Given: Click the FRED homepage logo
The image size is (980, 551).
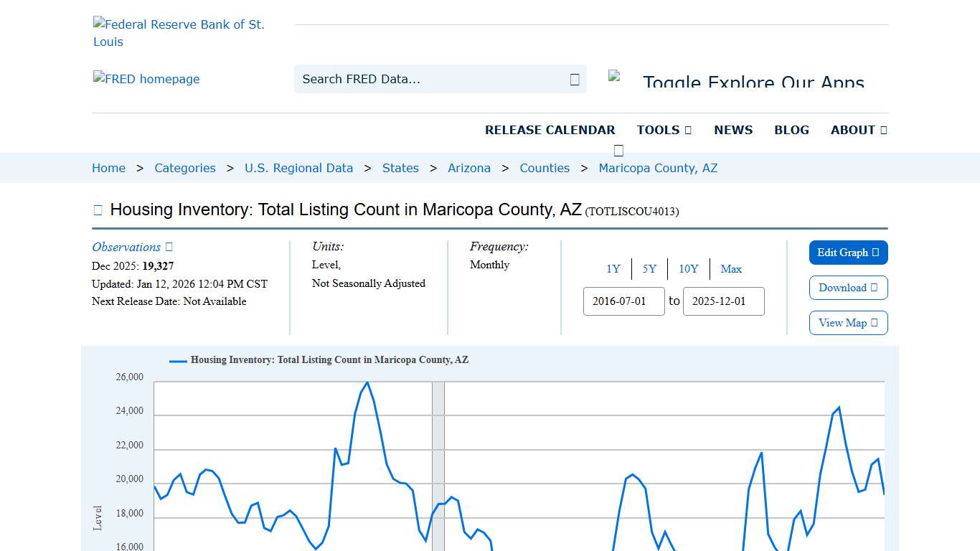Looking at the screenshot, I should click(x=146, y=79).
